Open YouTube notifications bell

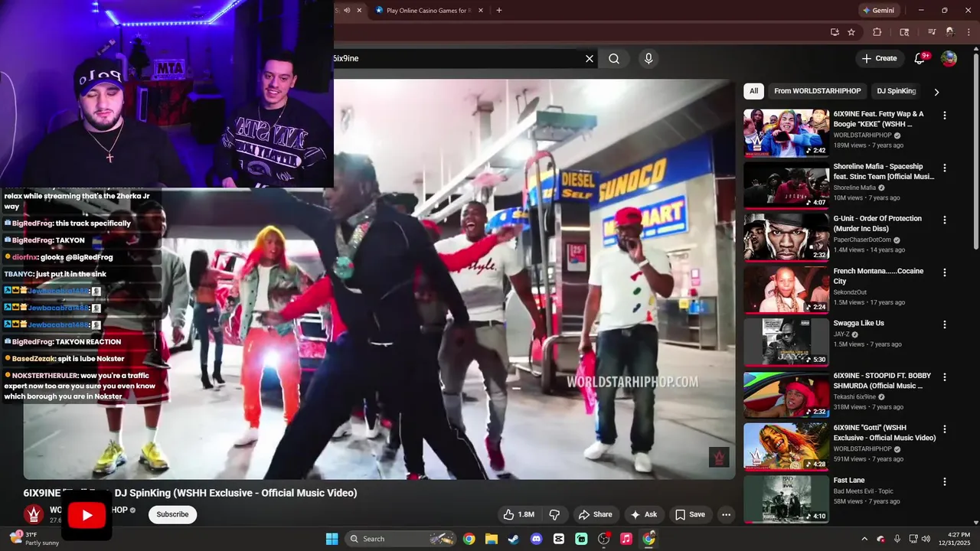[x=921, y=58]
